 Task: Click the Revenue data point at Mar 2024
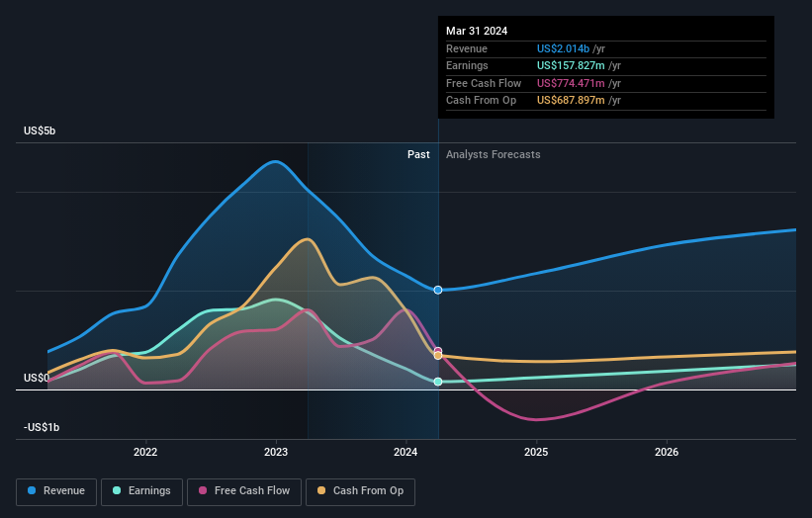coord(438,290)
